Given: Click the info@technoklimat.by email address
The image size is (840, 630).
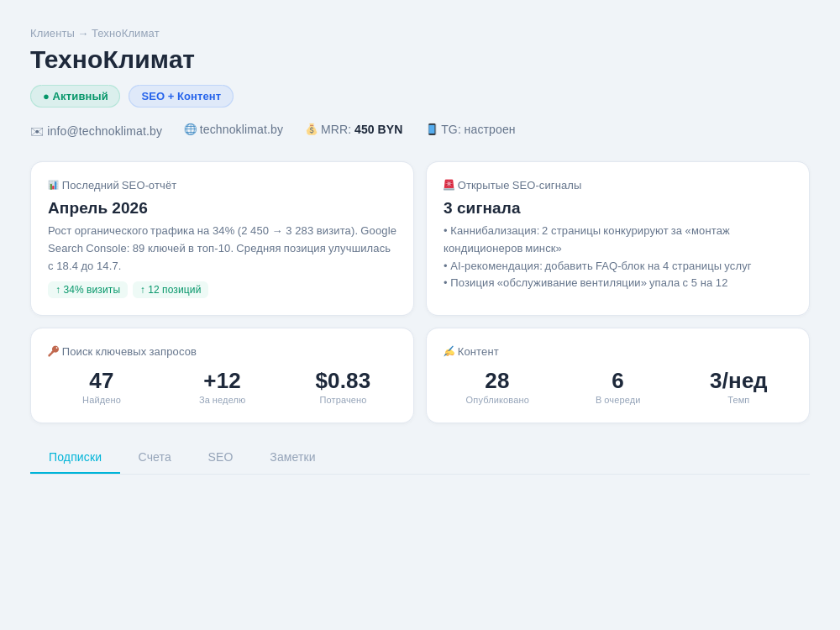Looking at the screenshot, I should pyautogui.click(x=104, y=131).
